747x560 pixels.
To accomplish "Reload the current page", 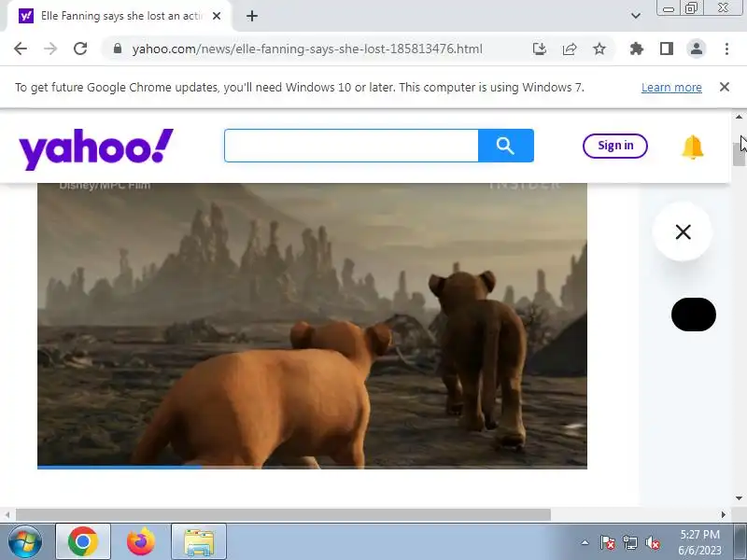I will [x=80, y=49].
